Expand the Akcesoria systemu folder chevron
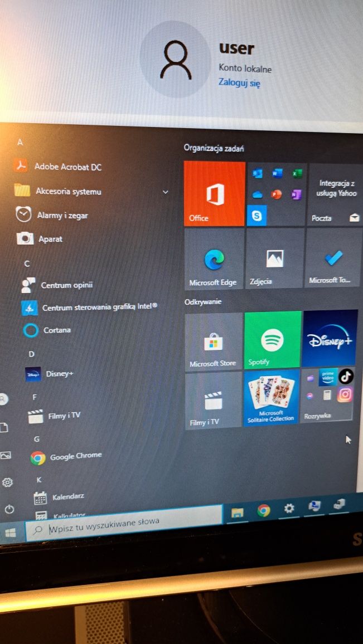This screenshot has height=644, width=363. point(165,192)
